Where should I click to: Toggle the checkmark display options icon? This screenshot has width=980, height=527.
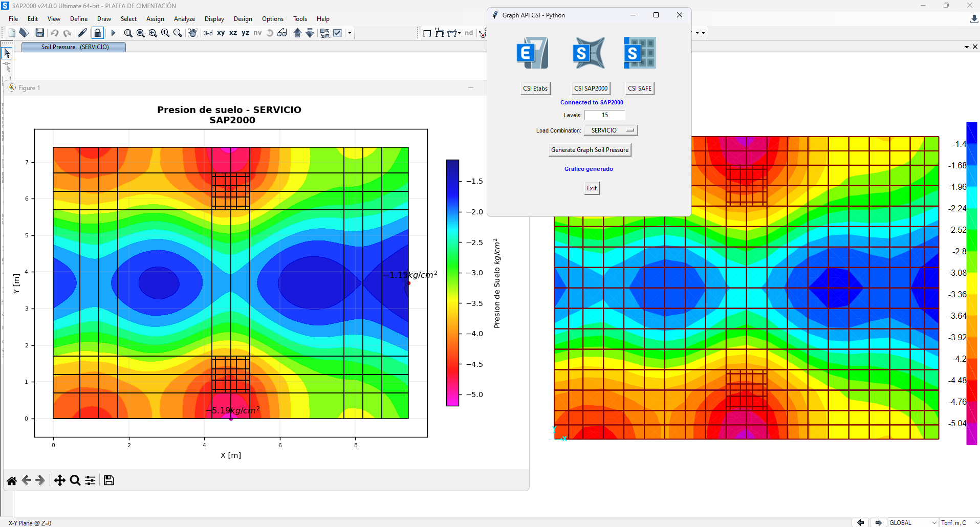pyautogui.click(x=337, y=33)
